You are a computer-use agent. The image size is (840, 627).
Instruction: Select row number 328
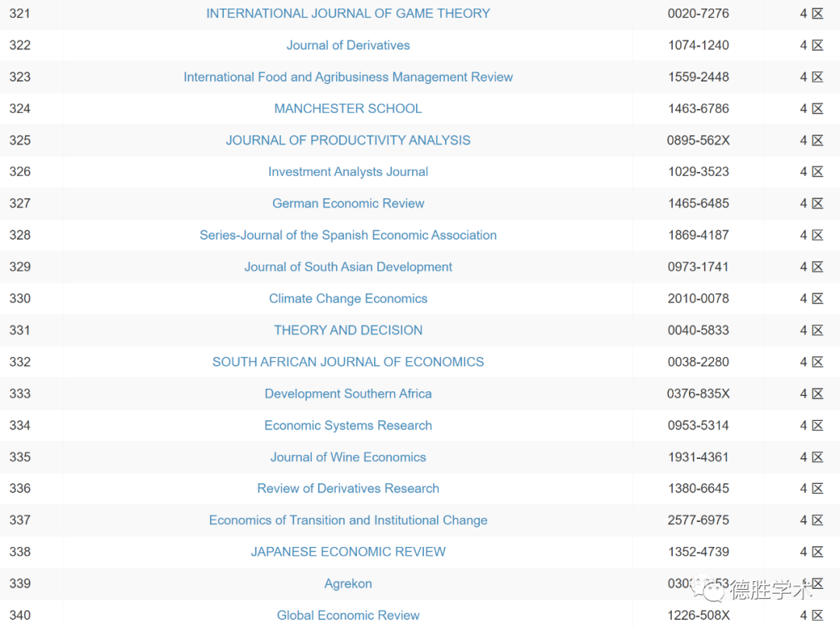point(19,235)
